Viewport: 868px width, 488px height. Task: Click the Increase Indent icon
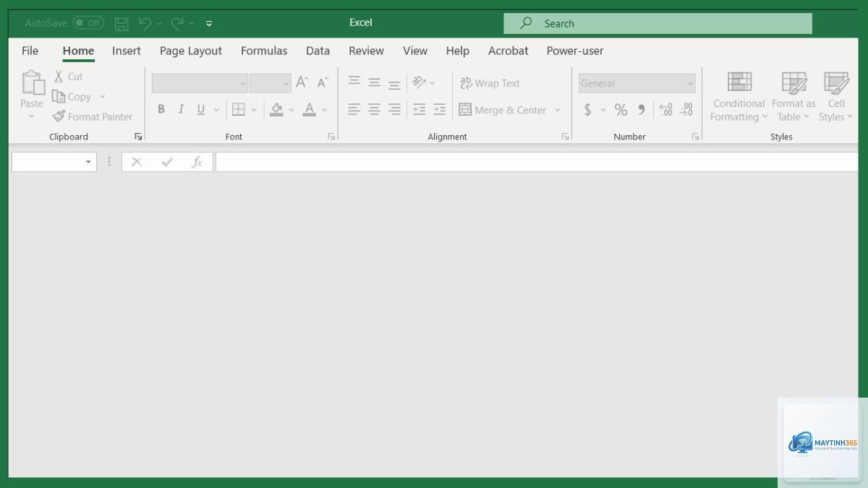[439, 109]
